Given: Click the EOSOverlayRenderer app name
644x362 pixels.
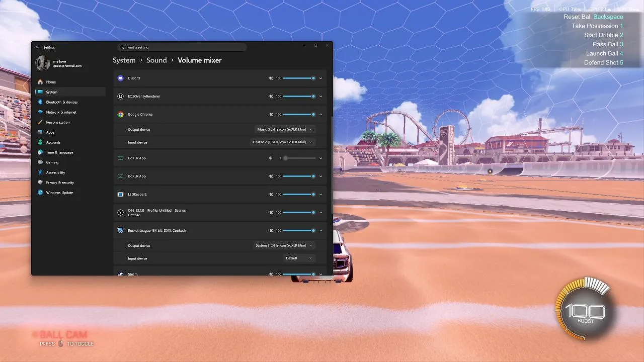Looking at the screenshot, I should point(144,96).
